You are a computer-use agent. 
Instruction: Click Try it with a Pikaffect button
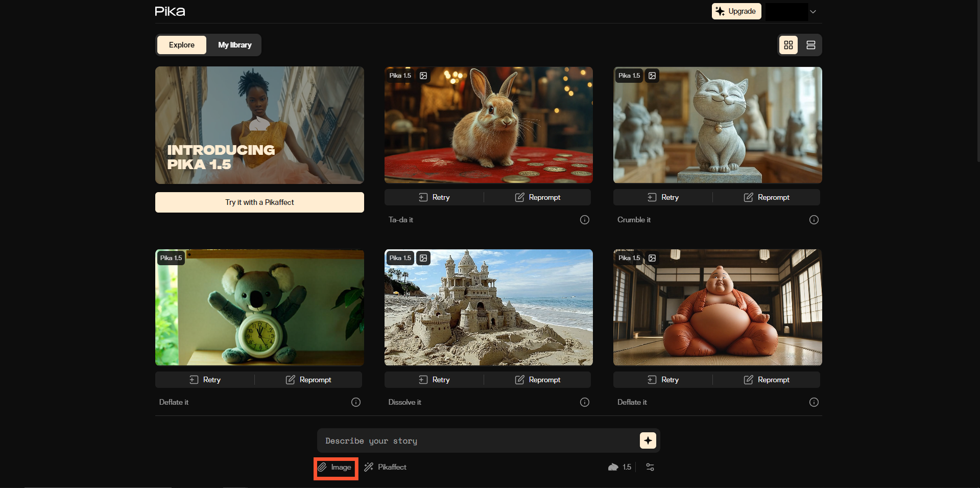tap(259, 202)
